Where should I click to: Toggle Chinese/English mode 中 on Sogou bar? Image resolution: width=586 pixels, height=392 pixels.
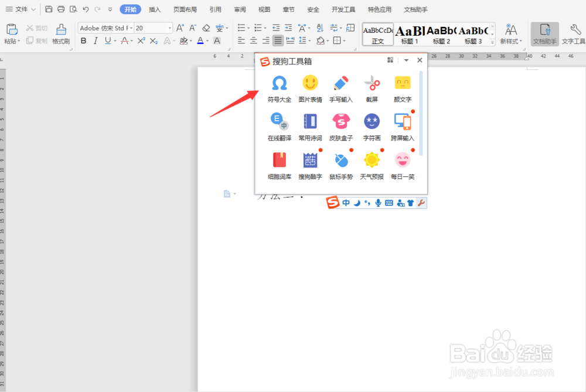[x=346, y=203]
